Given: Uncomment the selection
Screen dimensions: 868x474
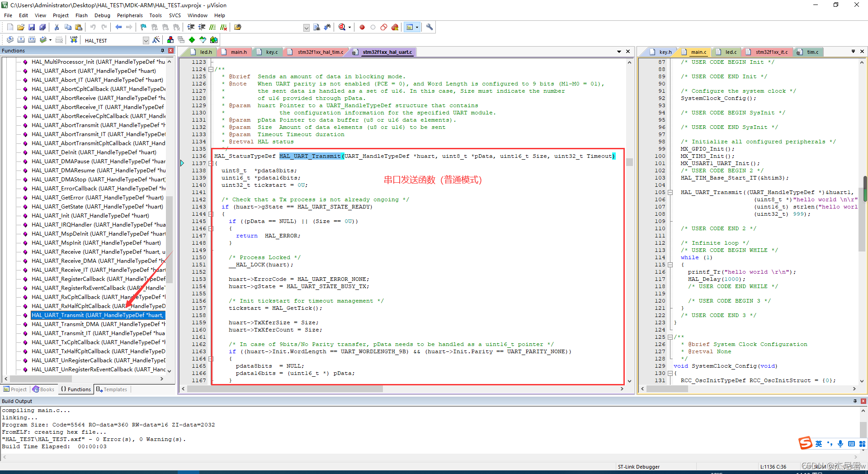Looking at the screenshot, I should tap(223, 27).
